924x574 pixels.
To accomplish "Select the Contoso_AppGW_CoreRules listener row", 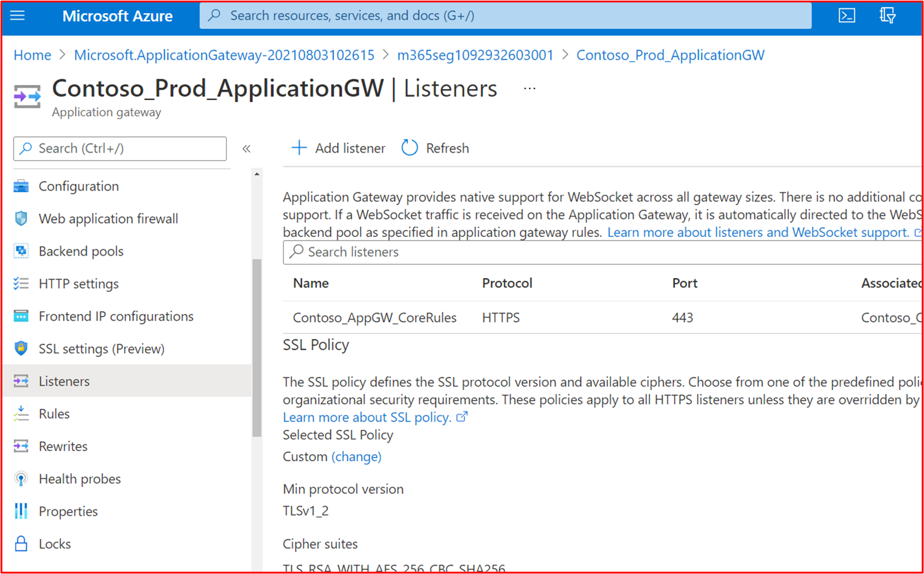I will coord(602,318).
